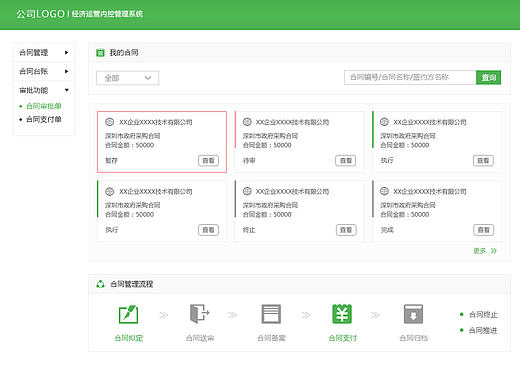Click company icon on the 暂存 card
The height and width of the screenshot is (390, 520).
click(x=110, y=122)
